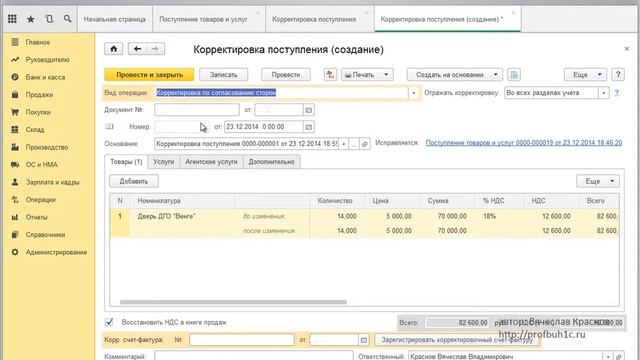Navigate forward with right arrow button
This screenshot has width=640, height=360.
[156, 49]
